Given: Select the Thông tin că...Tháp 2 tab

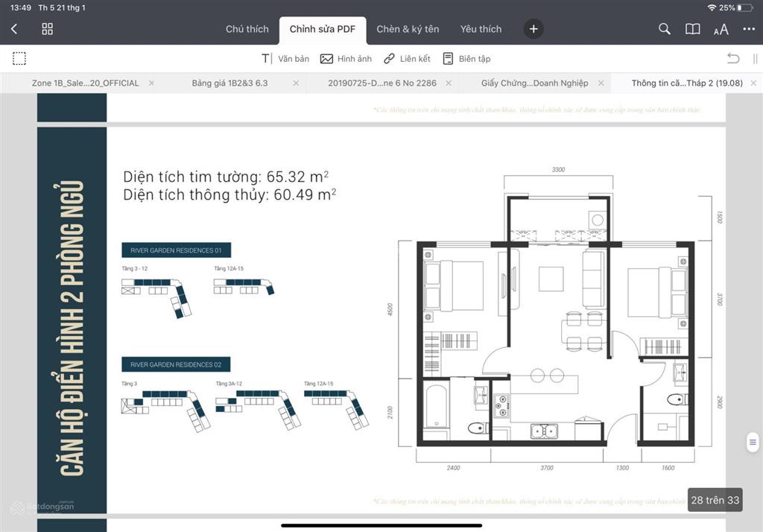Looking at the screenshot, I should point(687,83).
